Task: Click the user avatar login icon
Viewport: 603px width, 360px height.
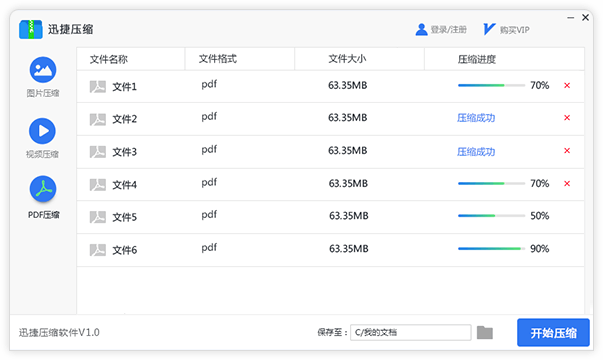Action: 421,30
